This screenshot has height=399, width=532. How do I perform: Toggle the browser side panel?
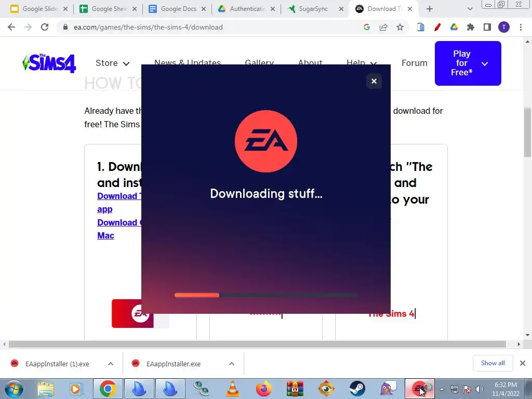[487, 27]
